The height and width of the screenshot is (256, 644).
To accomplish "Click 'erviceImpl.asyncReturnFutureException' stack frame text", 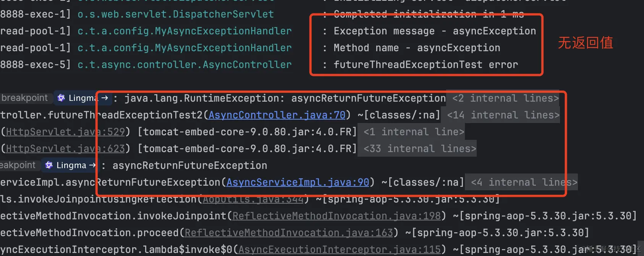I will coord(110,182).
